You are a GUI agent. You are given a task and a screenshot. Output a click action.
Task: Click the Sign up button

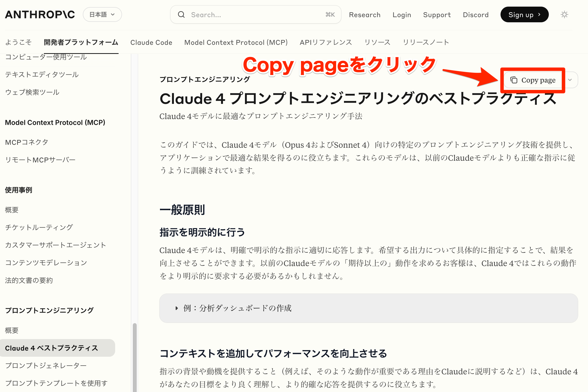[x=524, y=14]
